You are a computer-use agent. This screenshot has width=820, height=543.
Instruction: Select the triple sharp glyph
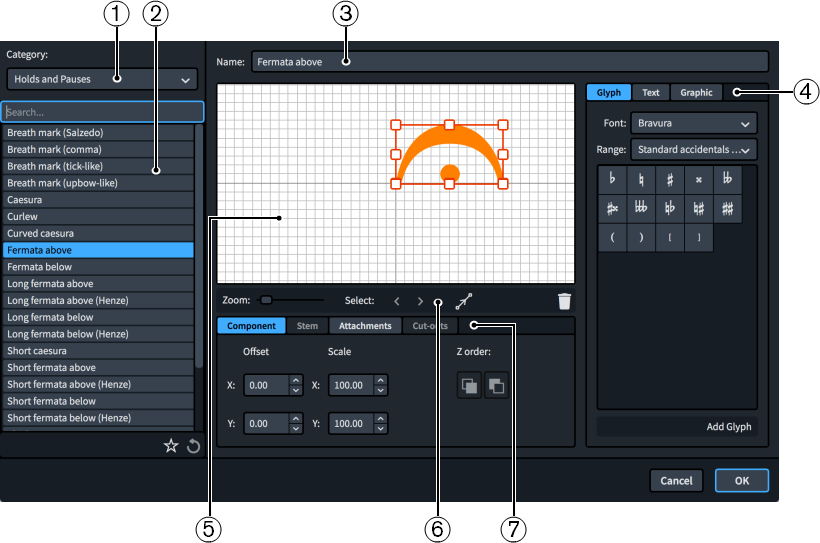[612, 209]
